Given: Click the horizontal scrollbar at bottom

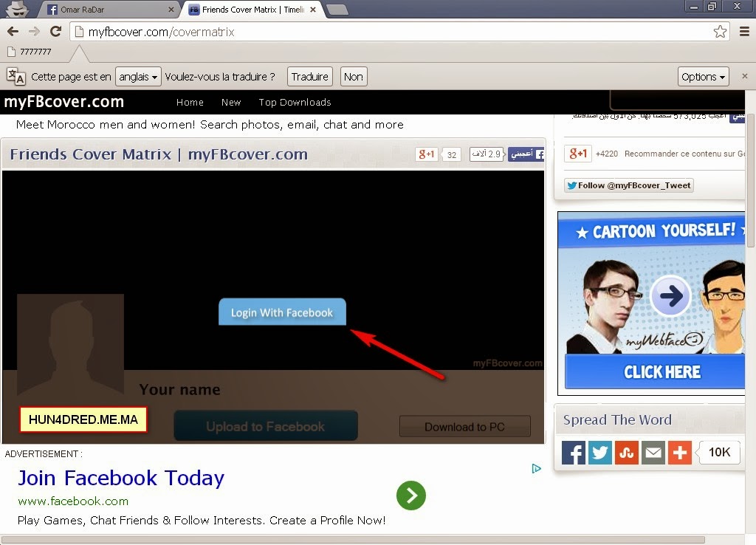Looking at the screenshot, I should point(353,540).
